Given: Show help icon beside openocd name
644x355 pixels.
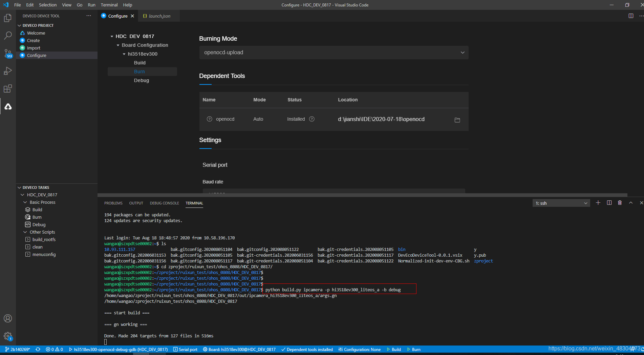Looking at the screenshot, I should coord(209,119).
